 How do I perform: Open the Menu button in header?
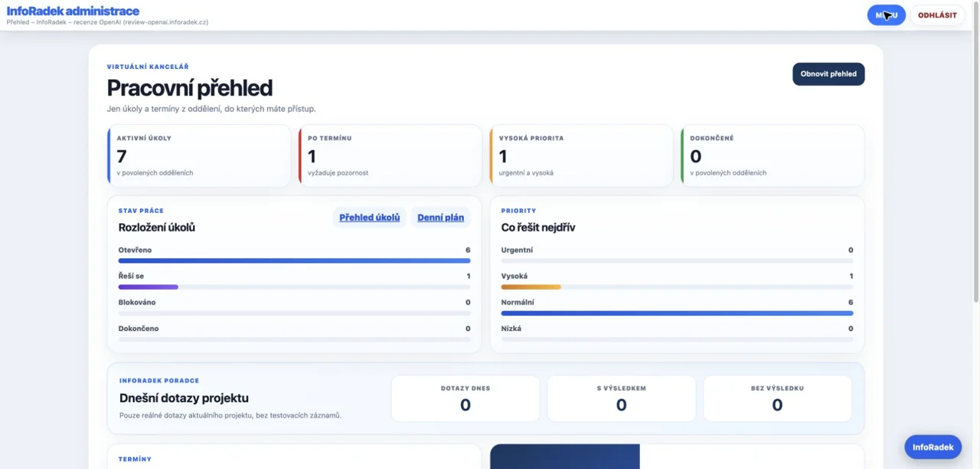(886, 15)
